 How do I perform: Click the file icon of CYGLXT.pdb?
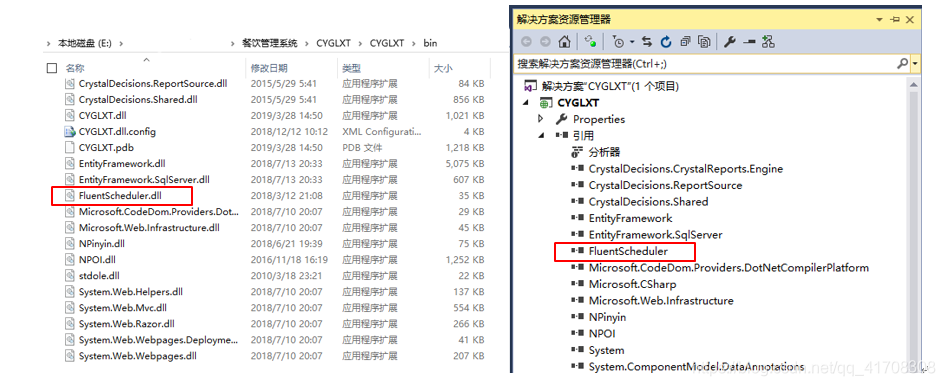(69, 147)
